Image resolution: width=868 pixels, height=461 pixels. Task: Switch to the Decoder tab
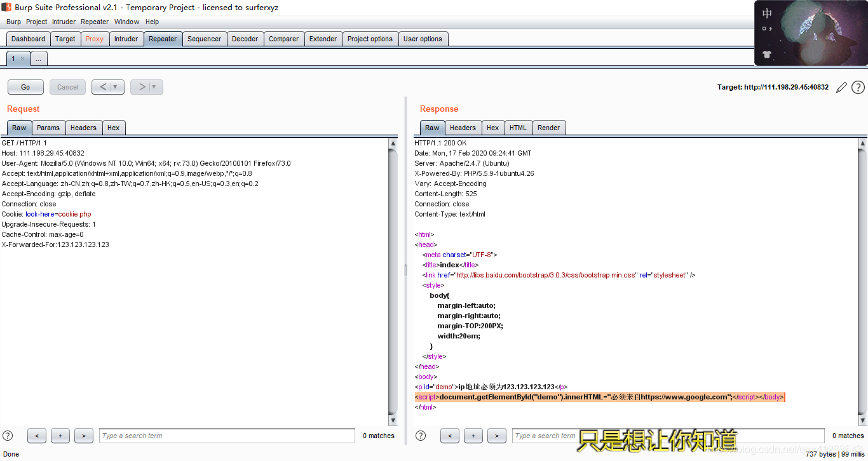click(245, 39)
